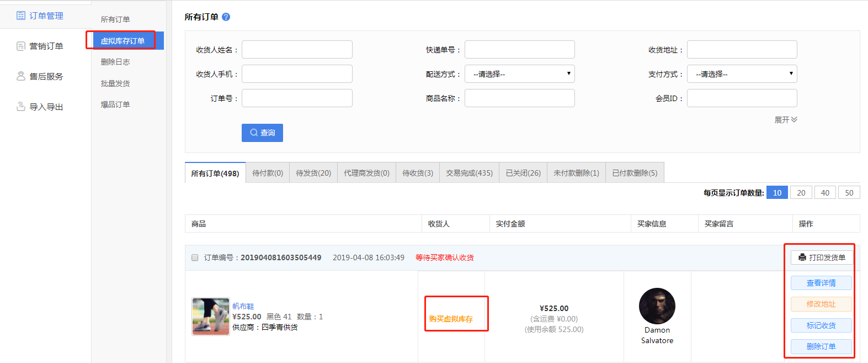This screenshot has width=868, height=363.
Task: Click the blue help question mark icon
Action: [x=226, y=17]
